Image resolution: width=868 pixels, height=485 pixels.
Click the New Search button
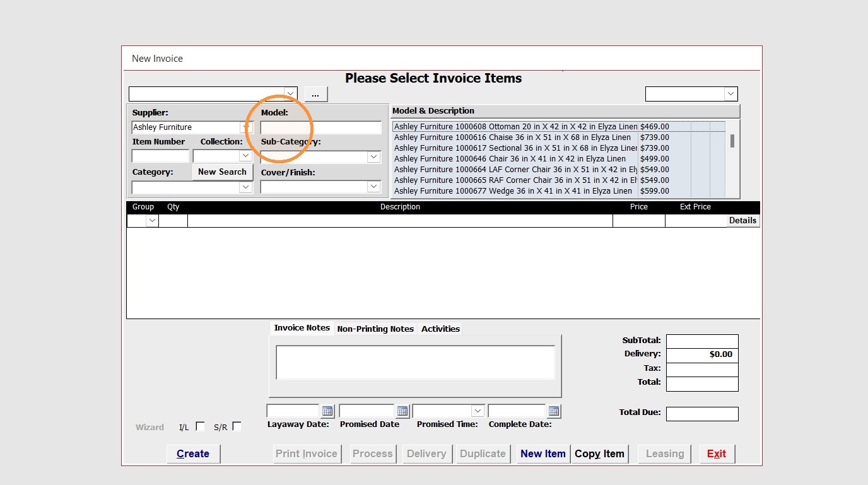click(x=222, y=172)
